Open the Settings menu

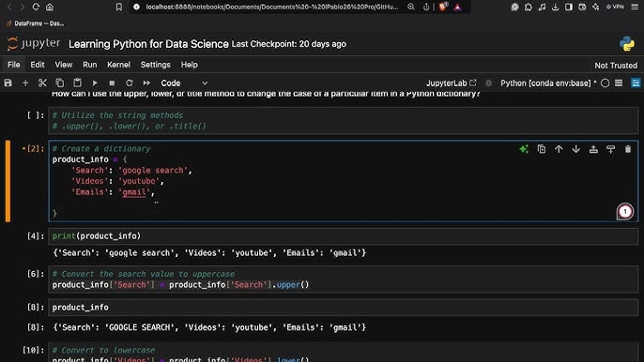(x=155, y=65)
